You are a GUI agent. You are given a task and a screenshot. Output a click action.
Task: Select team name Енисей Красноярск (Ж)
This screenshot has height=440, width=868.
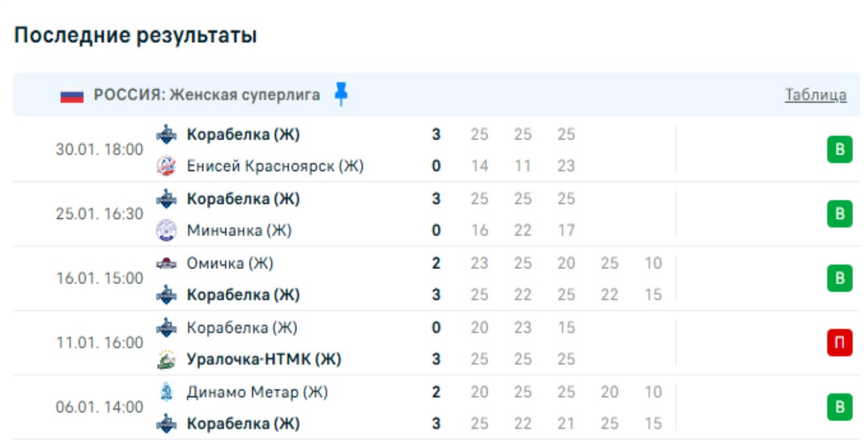click(275, 166)
